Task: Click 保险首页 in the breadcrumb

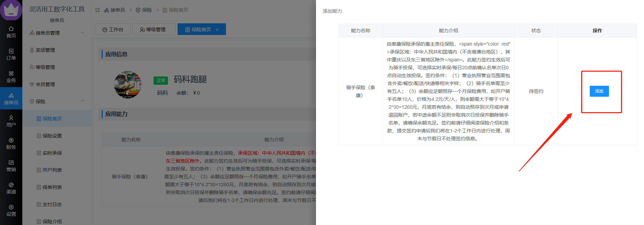Action: tap(176, 10)
